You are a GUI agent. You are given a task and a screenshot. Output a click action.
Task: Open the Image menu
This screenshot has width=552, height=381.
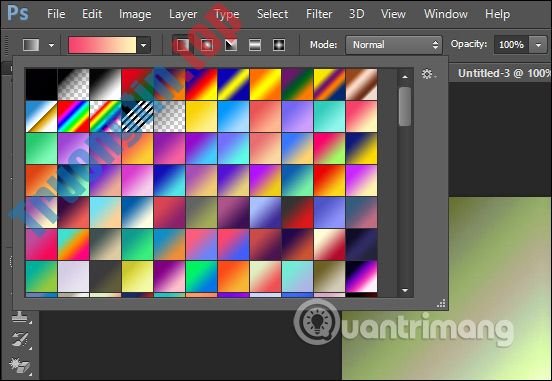[135, 14]
